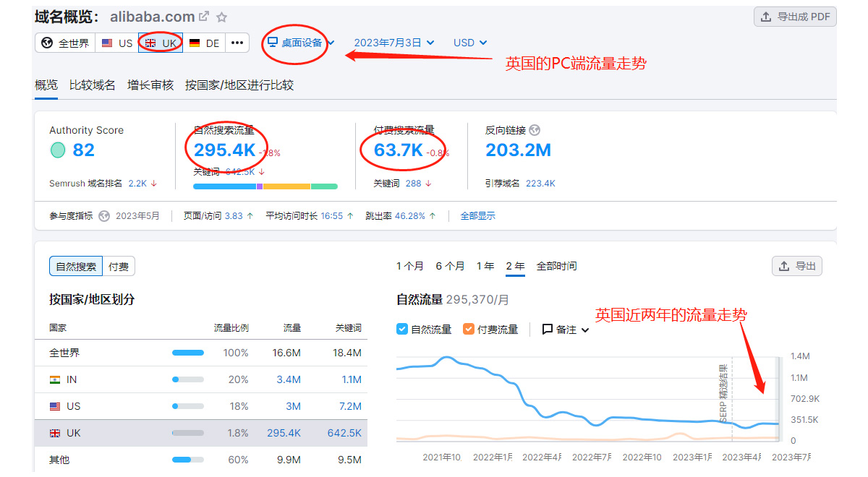Open the 按国家/地区进行比较 tab
Image resolution: width=868 pixels, height=477 pixels.
239,85
